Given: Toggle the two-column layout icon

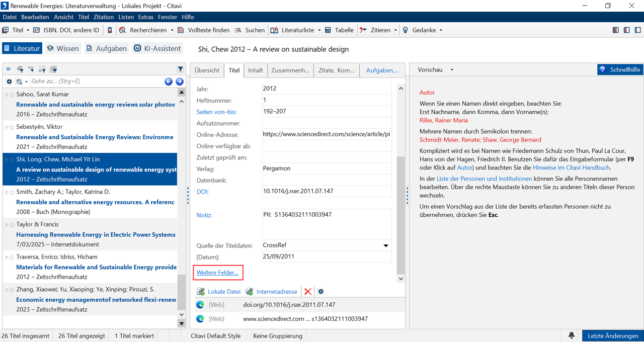Looking at the screenshot, I should [626, 30].
